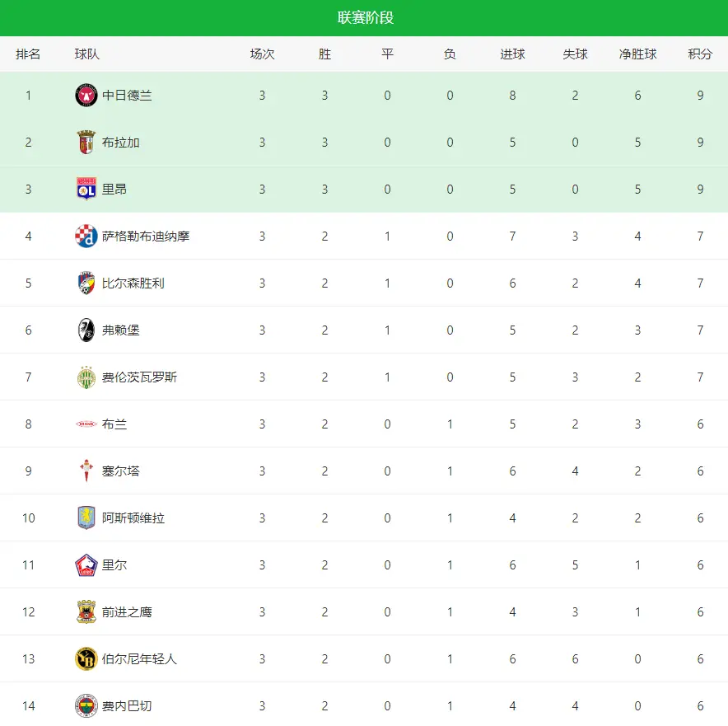728x726 pixels.
Task: Click the 阿斯顿维拉 (Aston Villa) club badge
Action: click(86, 518)
